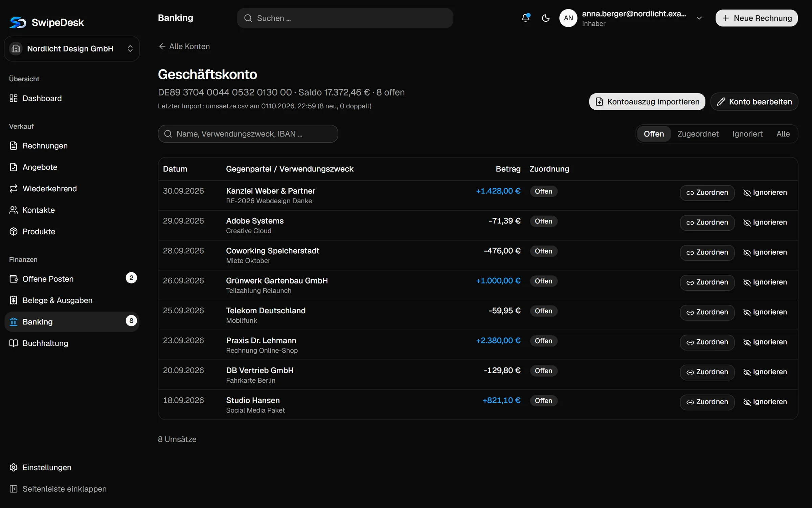Viewport: 812px width, 508px height.
Task: Go back to Alle Konten
Action: pyautogui.click(x=184, y=46)
